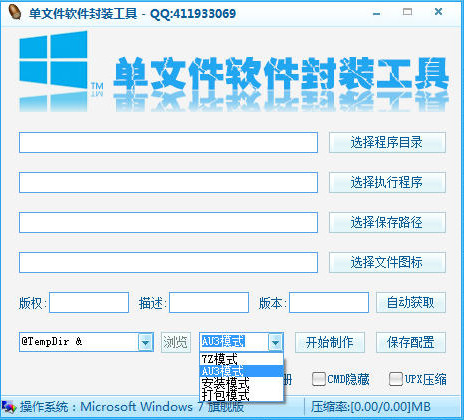
Task: Start building with 开始制作
Action: 330,342
